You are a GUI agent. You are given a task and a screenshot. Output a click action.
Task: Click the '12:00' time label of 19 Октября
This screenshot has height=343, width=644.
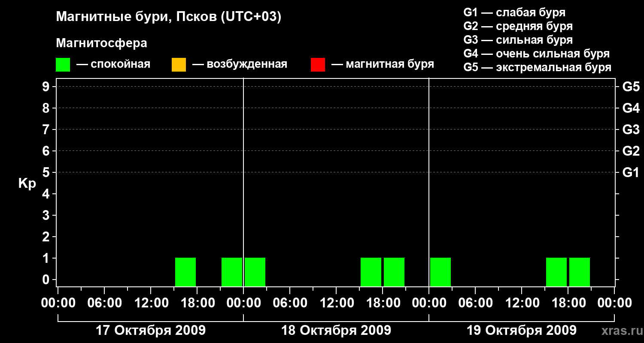[x=522, y=303]
